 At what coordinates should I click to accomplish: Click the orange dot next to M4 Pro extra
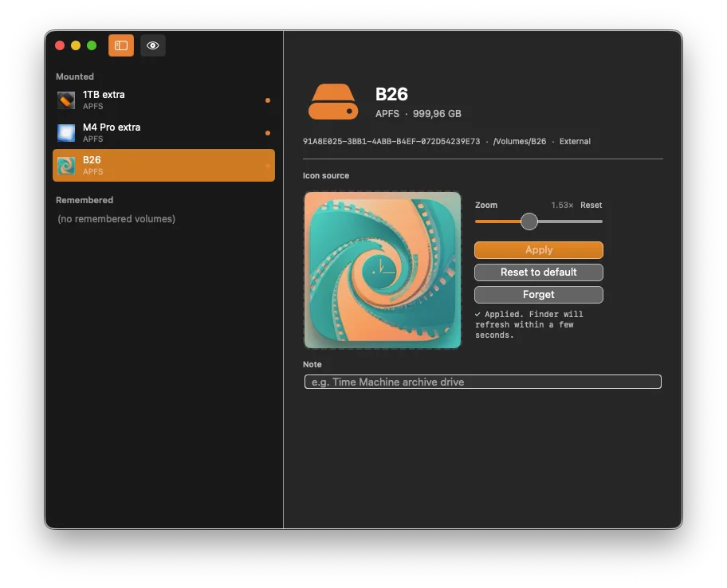(268, 133)
